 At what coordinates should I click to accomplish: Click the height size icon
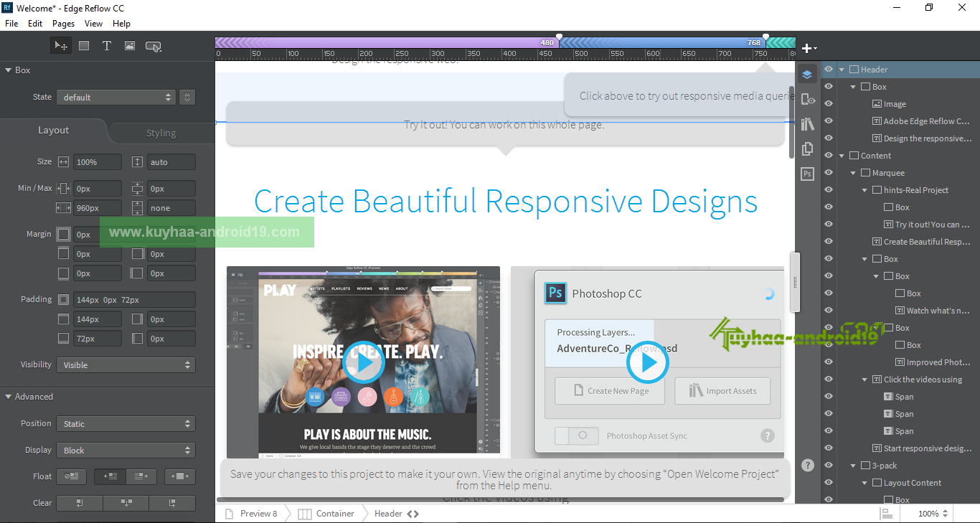click(138, 162)
